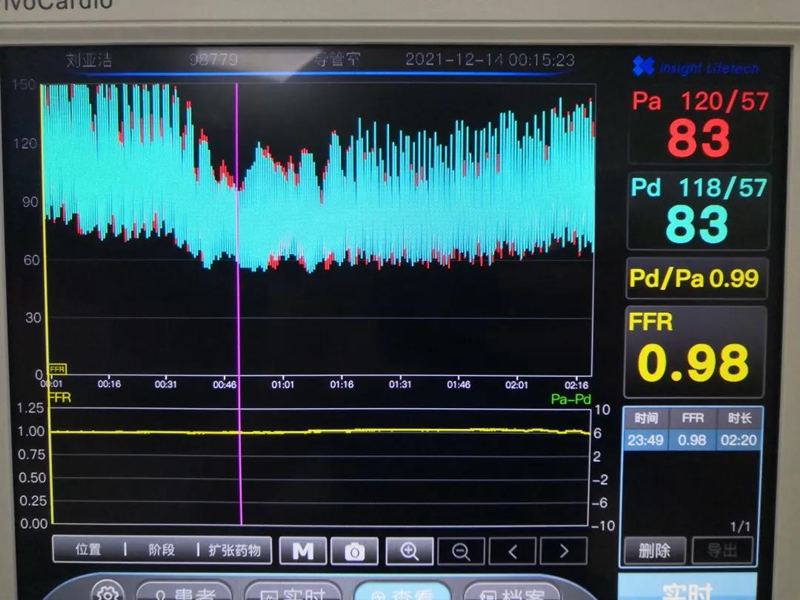Click the small FFR tag on pressure chart

click(57, 369)
